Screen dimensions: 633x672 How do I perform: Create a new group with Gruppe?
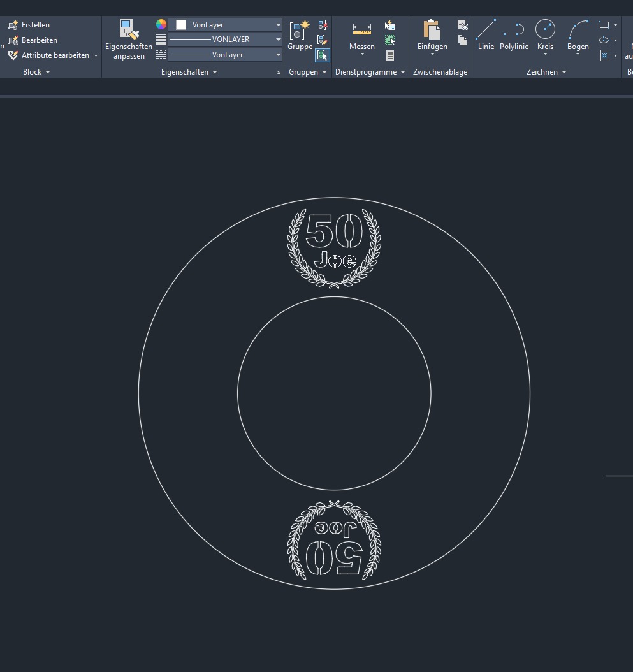point(300,35)
